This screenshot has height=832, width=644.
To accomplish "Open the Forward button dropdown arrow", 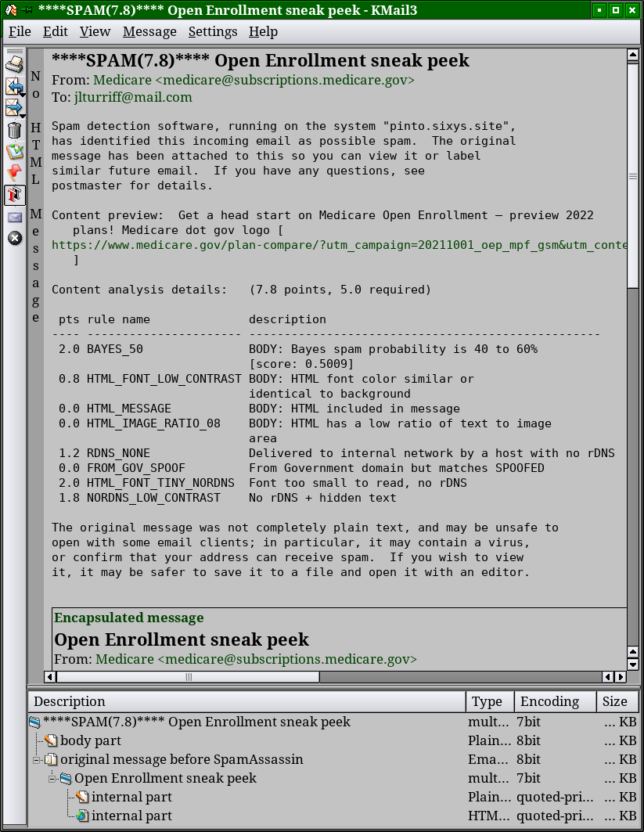I will [23, 116].
